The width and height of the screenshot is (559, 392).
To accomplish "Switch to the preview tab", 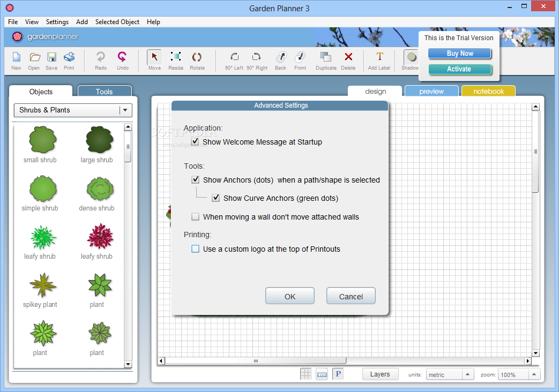I will [431, 91].
